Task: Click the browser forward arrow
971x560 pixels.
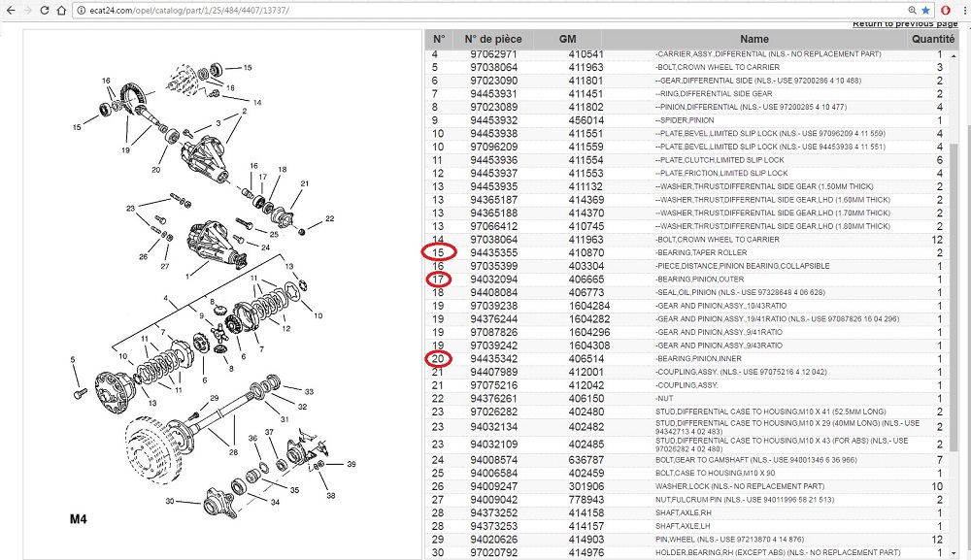Action: pyautogui.click(x=26, y=10)
